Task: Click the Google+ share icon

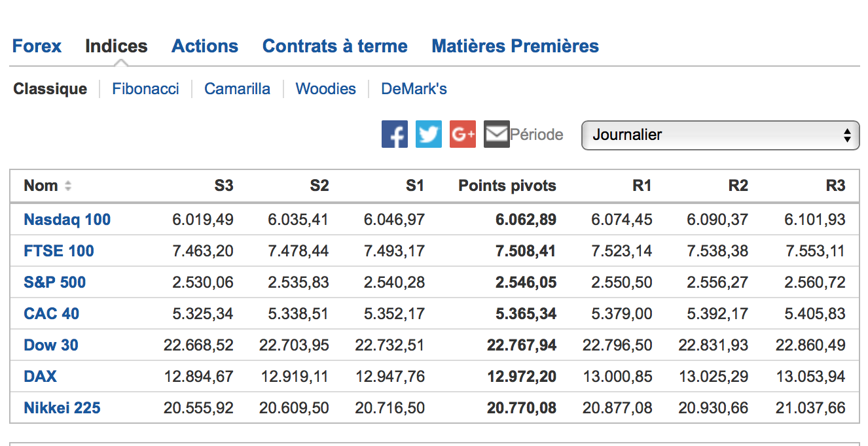Action: [463, 135]
